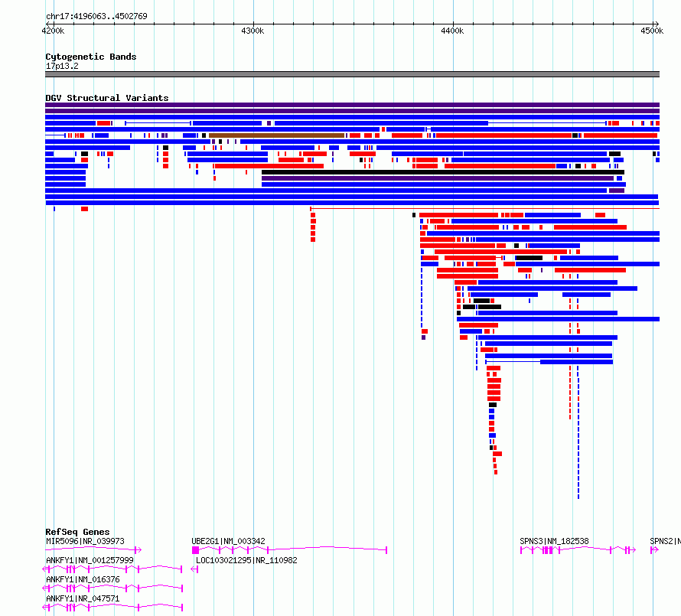The width and height of the screenshot is (681, 616).
Task: Select the ANKFY1 NM_001257999 transcript glyph
Action: (x=112, y=569)
